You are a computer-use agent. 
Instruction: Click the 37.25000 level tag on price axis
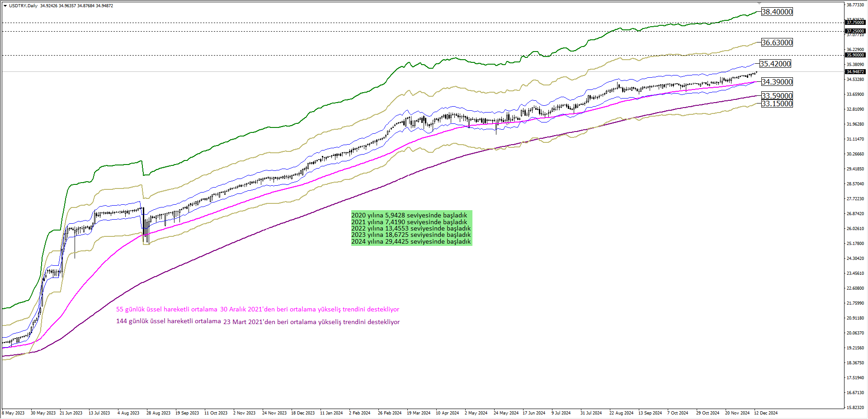[x=855, y=31]
